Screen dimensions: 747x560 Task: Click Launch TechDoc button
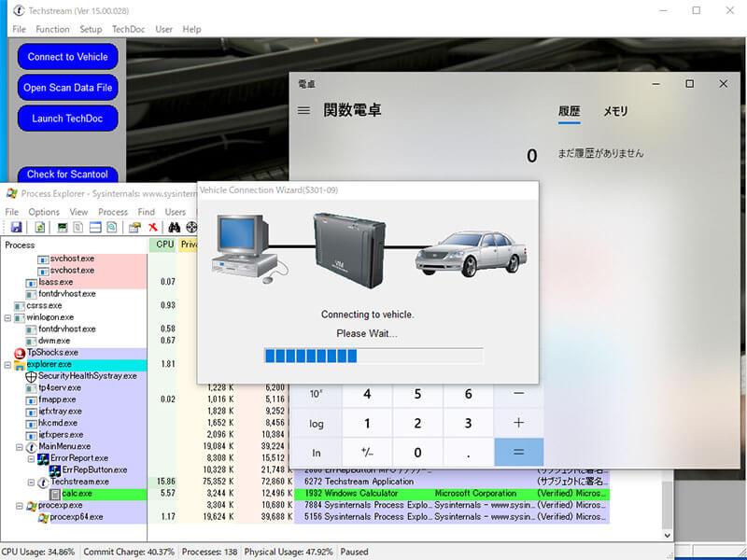click(67, 119)
